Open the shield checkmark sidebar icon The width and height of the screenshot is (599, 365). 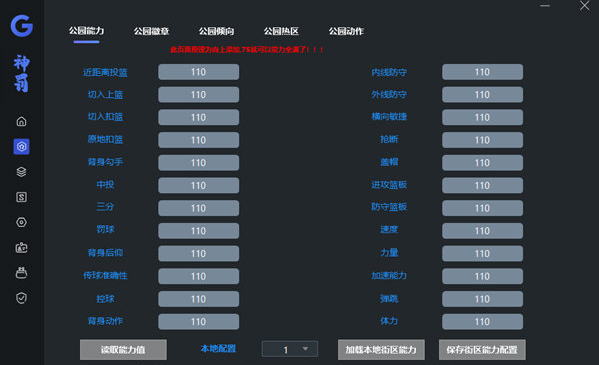coord(21,298)
